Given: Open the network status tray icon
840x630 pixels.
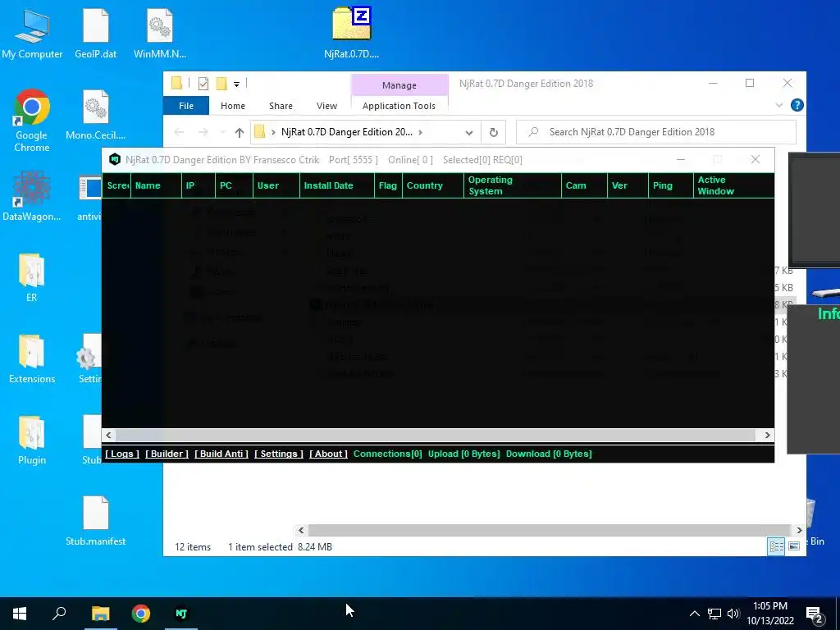Looking at the screenshot, I should pos(714,614).
